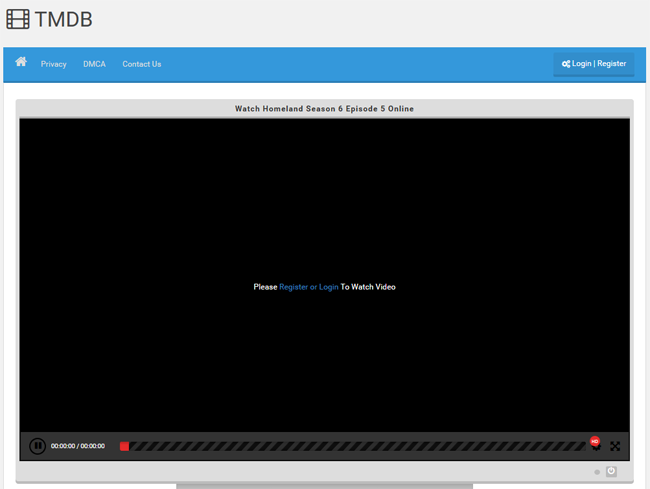Click the small dot indicator below player
Image resolution: width=650 pixels, height=489 pixels.
(597, 472)
